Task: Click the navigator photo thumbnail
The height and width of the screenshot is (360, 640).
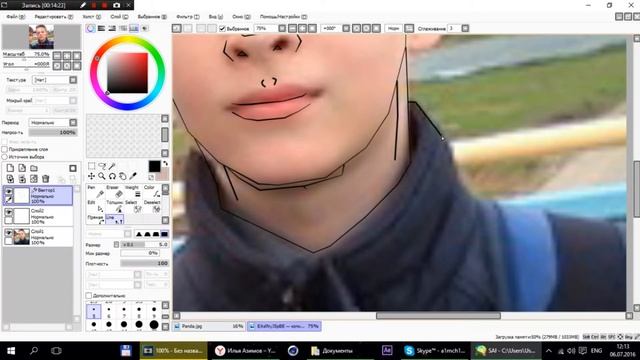Action: point(41,37)
